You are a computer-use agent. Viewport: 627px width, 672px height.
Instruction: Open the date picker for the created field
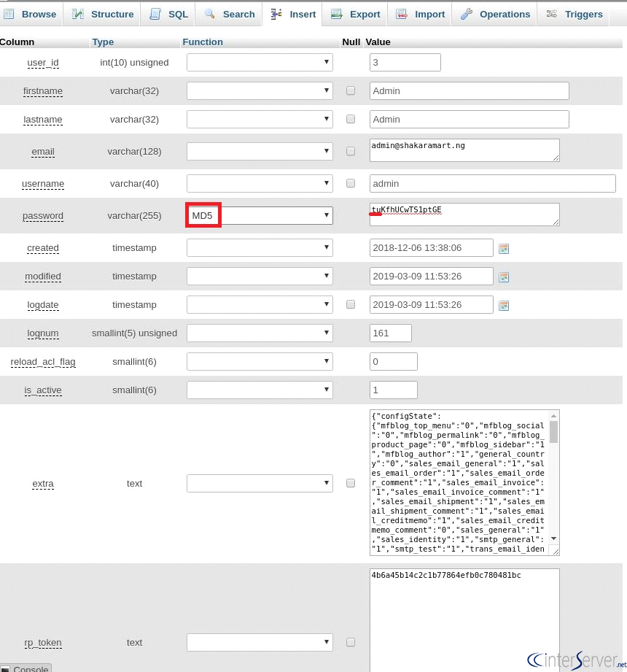coord(503,248)
